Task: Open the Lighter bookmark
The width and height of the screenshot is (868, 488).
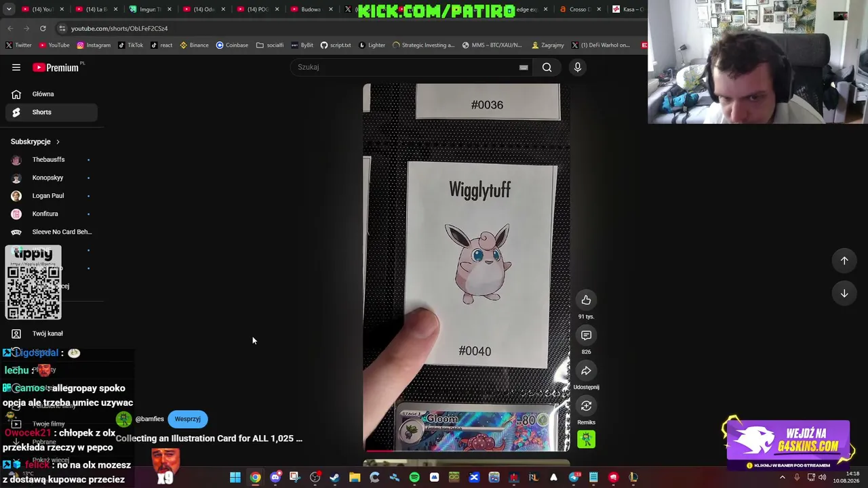Action: (x=372, y=45)
